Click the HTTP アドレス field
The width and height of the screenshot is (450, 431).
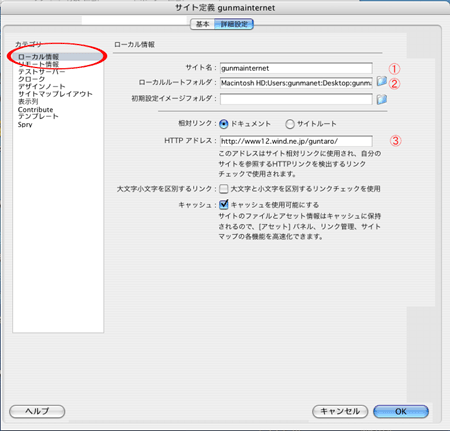click(296, 141)
